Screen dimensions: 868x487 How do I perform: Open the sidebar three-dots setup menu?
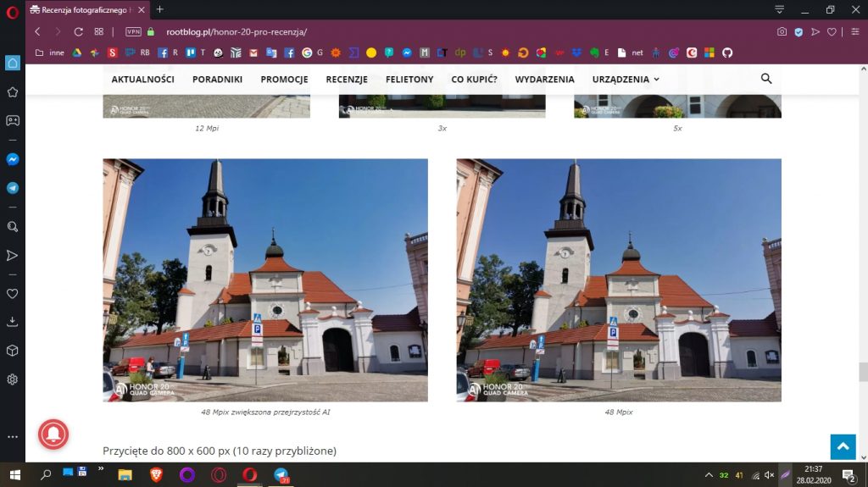[12, 437]
